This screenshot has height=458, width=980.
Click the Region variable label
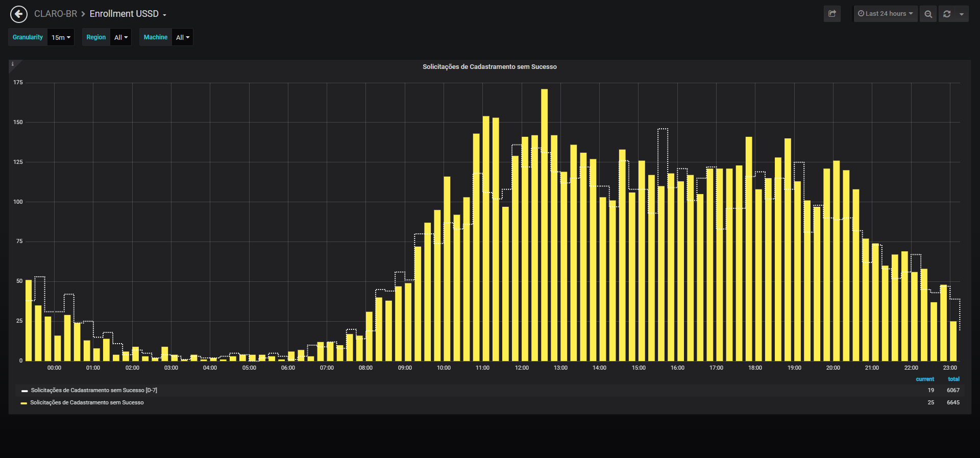(x=96, y=37)
